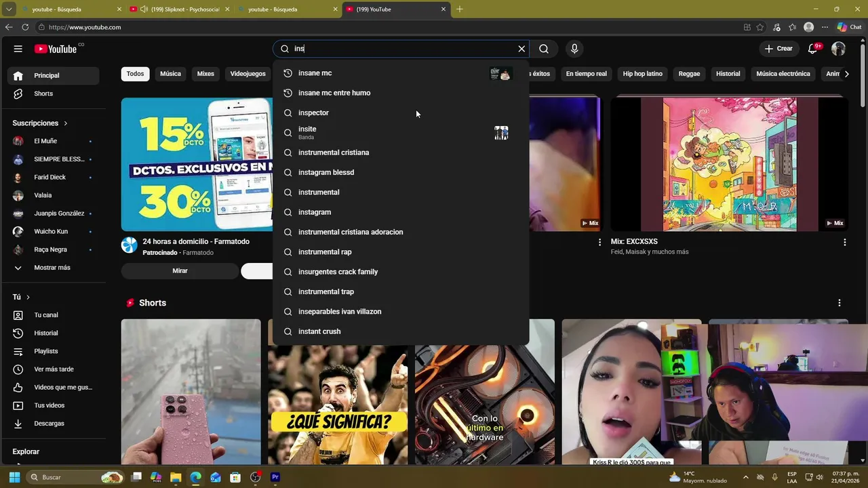The height and width of the screenshot is (488, 868).
Task: Clear the search box text with X
Action: 521,49
